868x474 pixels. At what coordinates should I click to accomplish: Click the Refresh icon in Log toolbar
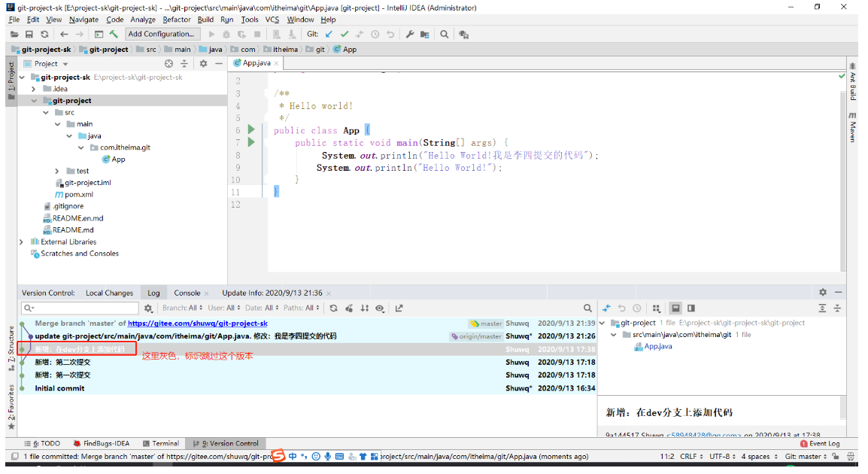333,308
